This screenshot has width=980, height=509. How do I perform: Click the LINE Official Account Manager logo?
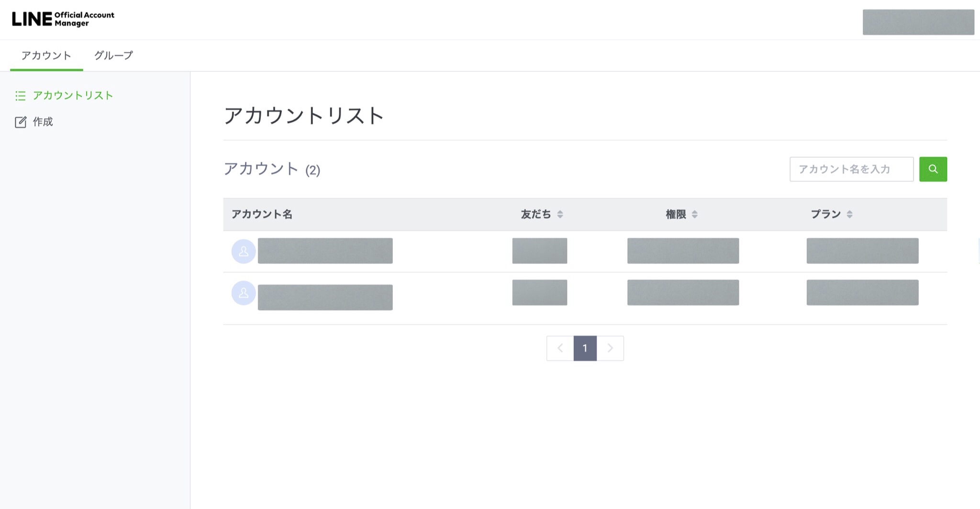click(x=63, y=19)
